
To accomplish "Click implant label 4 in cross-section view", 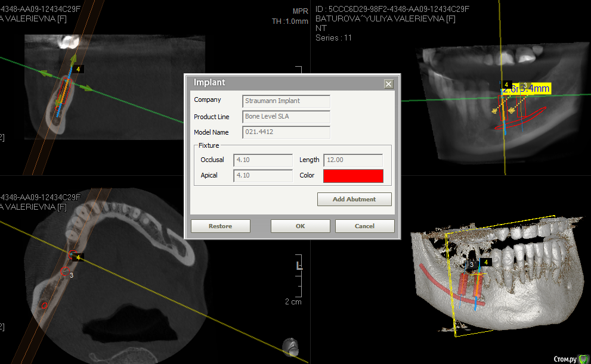I will [78, 70].
